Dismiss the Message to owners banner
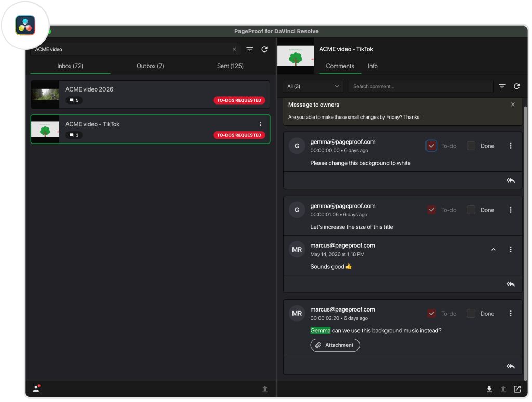The height and width of the screenshot is (402, 532). pos(513,105)
